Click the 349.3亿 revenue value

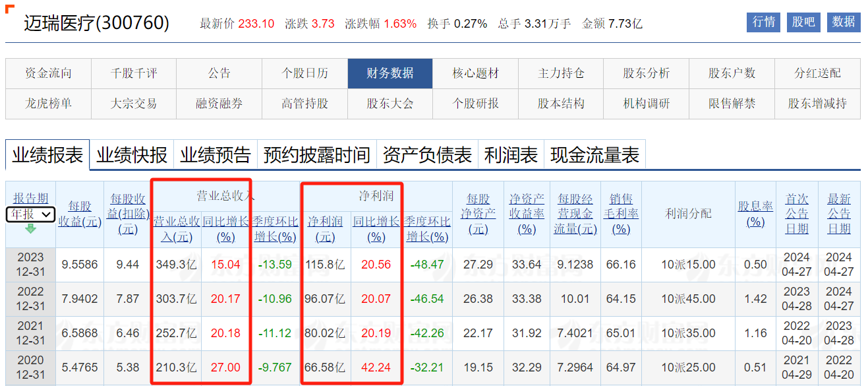point(176,265)
